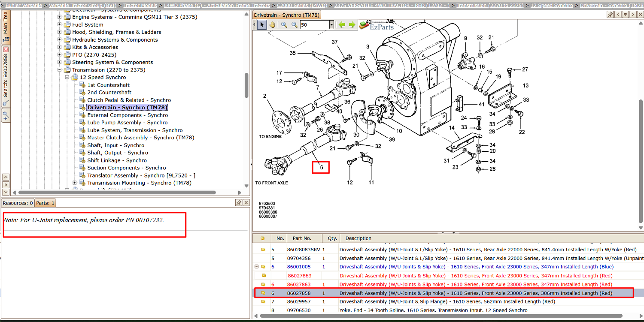
Task: Open C2000 Series (L4WD) breadcrumb
Action: (x=302, y=5)
